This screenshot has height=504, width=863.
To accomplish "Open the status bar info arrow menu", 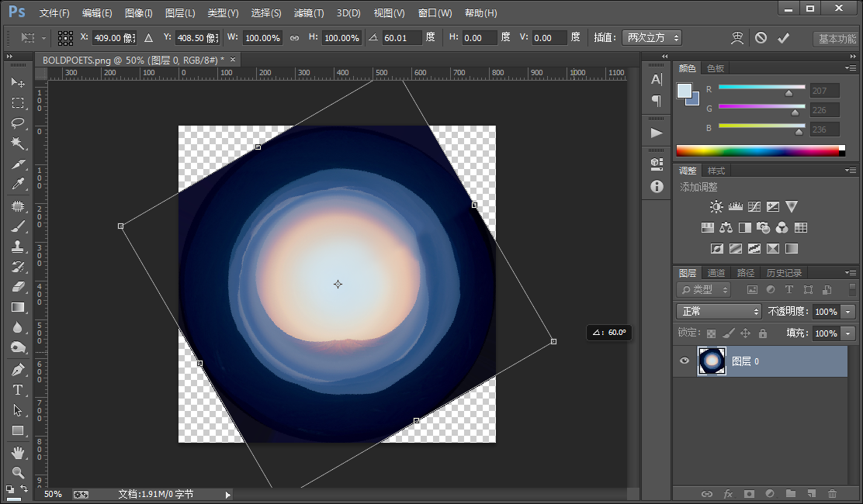I will [227, 495].
